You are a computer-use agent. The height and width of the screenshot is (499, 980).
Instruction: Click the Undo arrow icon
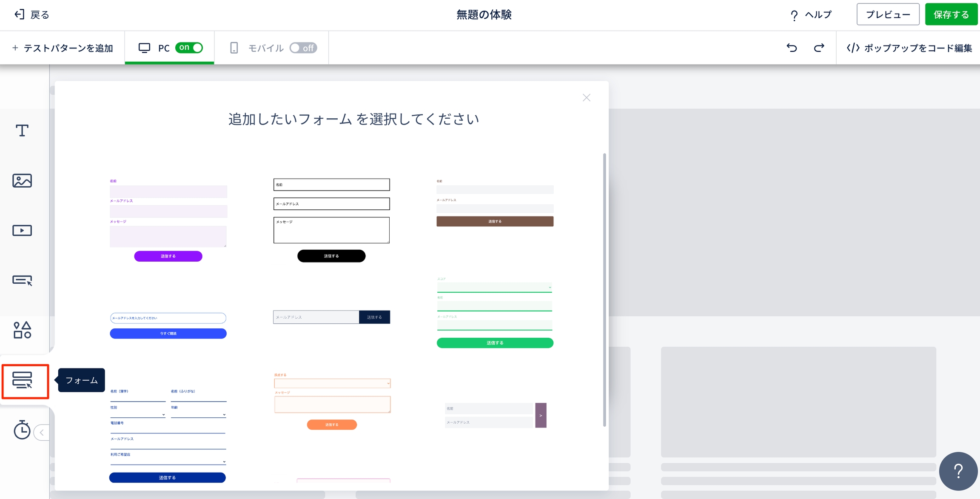792,48
